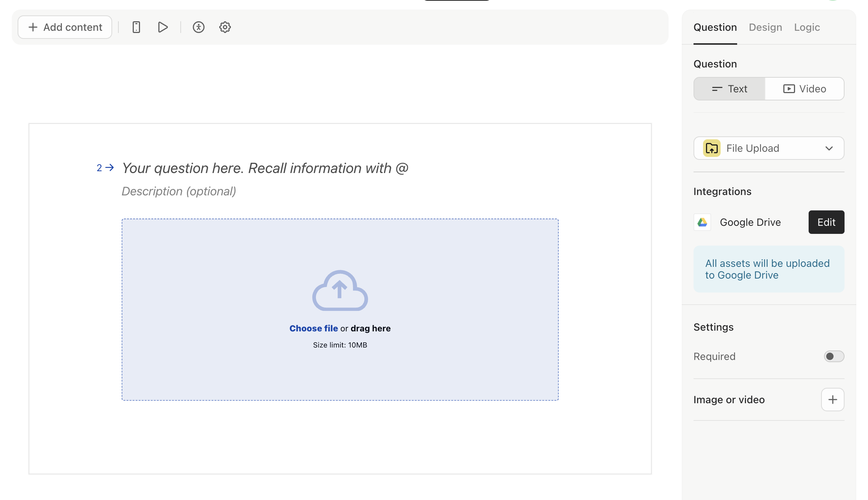
Task: Switch to the Design tab
Action: (765, 27)
